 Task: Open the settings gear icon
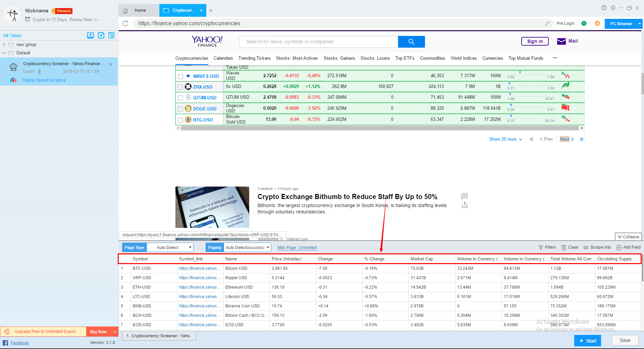613,8
